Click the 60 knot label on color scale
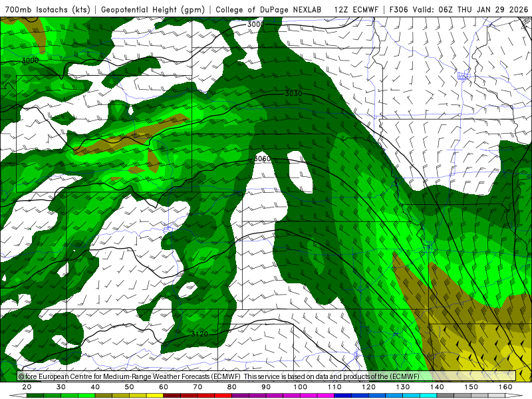Viewport: 532px width, 399px height. [164, 387]
